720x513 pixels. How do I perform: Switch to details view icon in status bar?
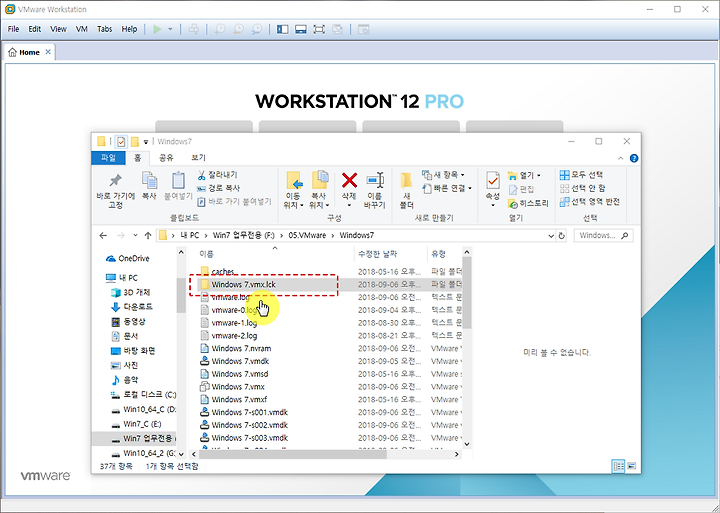619,466
